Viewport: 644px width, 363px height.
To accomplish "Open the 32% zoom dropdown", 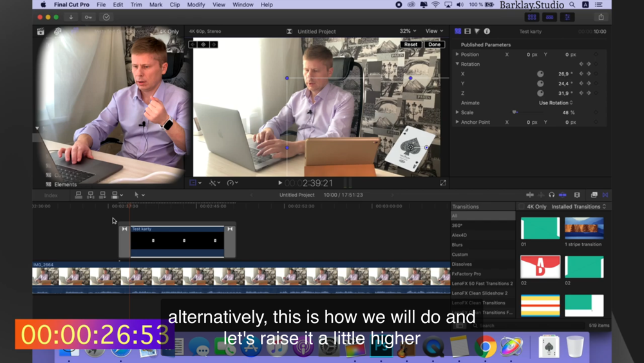I will (408, 31).
